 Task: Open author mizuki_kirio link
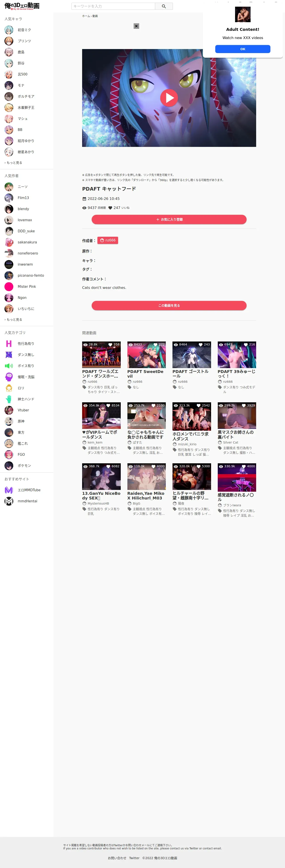[x=187, y=444]
